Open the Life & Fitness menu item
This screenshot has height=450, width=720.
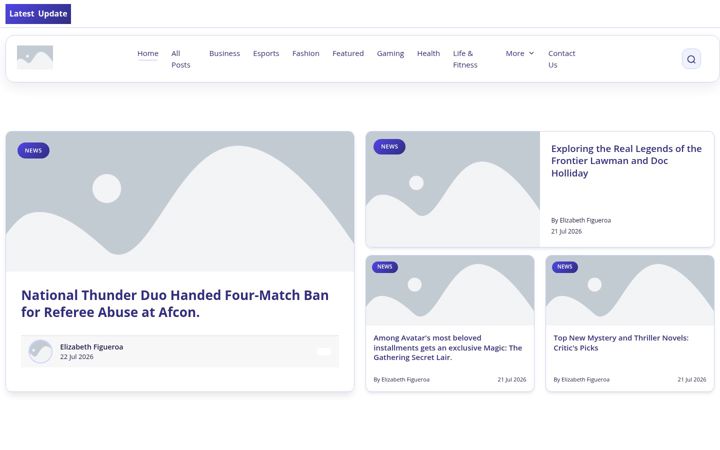(x=465, y=59)
